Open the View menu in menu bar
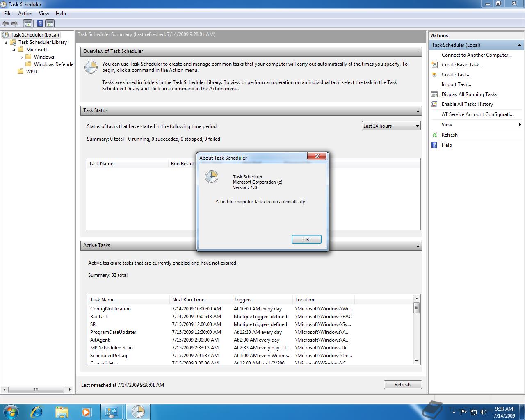 pyautogui.click(x=44, y=14)
